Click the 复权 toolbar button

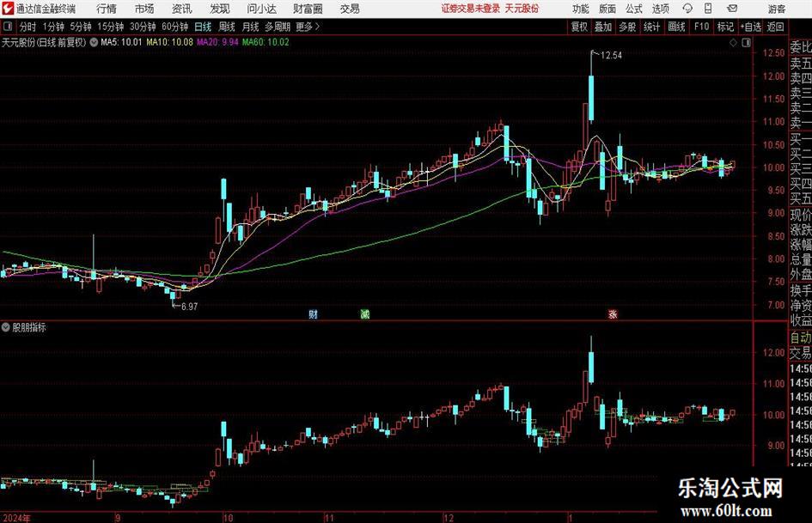tap(579, 27)
